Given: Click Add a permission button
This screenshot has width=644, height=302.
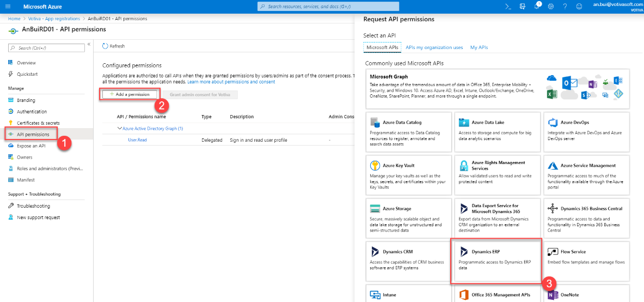Looking at the screenshot, I should (130, 94).
